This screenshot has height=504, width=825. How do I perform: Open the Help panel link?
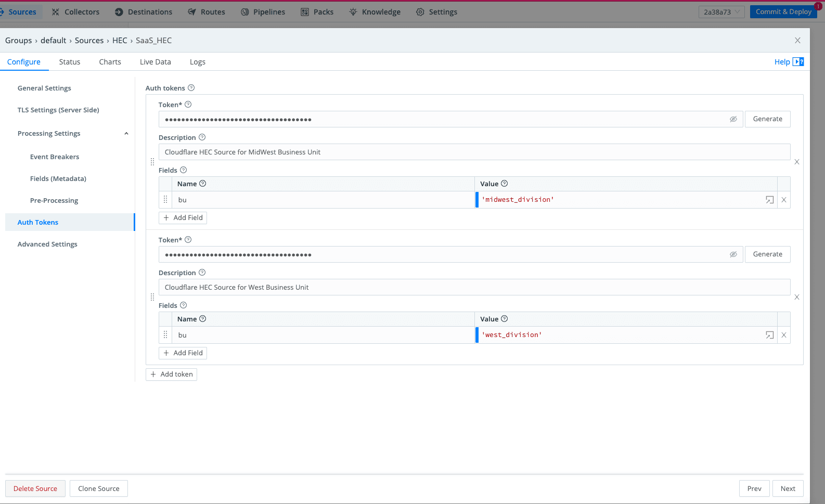click(x=788, y=62)
